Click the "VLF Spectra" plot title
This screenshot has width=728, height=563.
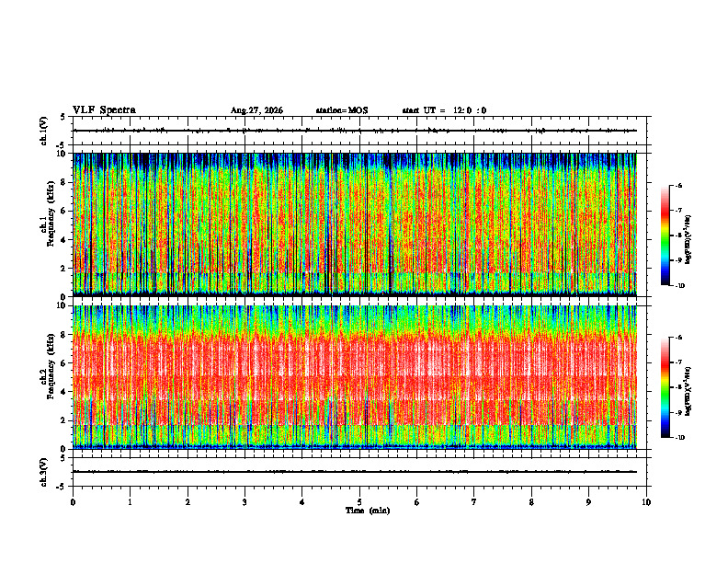[104, 110]
